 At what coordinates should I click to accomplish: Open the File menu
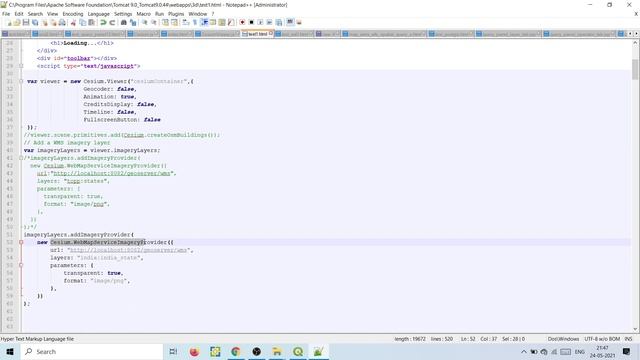click(x=6, y=14)
